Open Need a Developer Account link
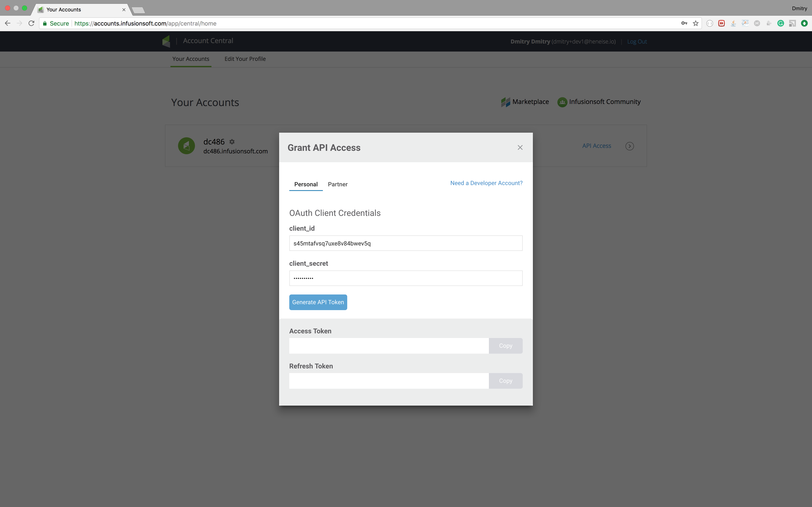Image resolution: width=812 pixels, height=507 pixels. [x=486, y=183]
